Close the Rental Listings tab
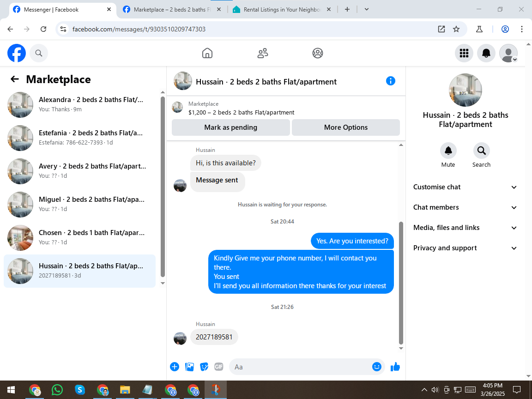Image resolution: width=532 pixels, height=399 pixels. (x=328, y=10)
